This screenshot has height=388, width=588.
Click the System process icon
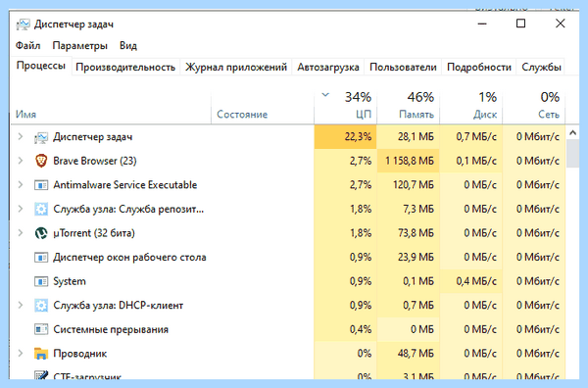point(41,281)
